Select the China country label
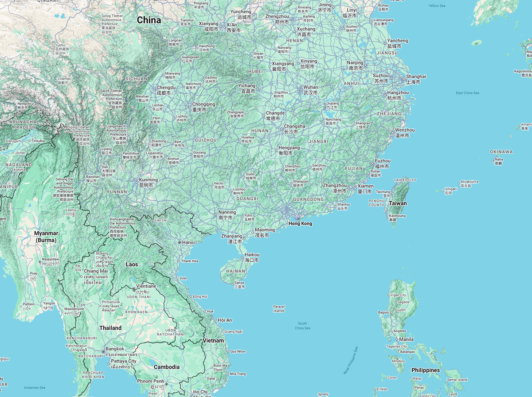The height and width of the screenshot is (397, 532). (149, 20)
